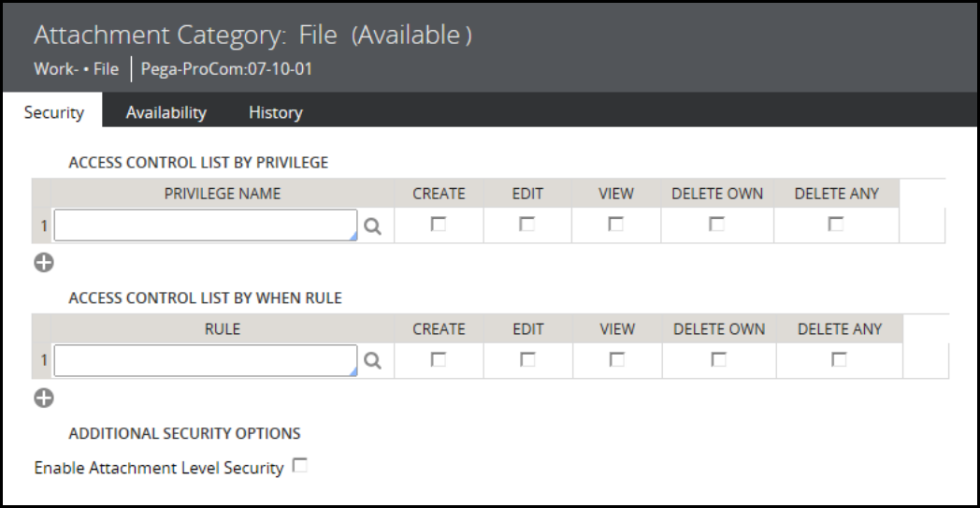The width and height of the screenshot is (980, 508).
Task: Enable Create checkbox in when rule list
Action: [x=438, y=359]
